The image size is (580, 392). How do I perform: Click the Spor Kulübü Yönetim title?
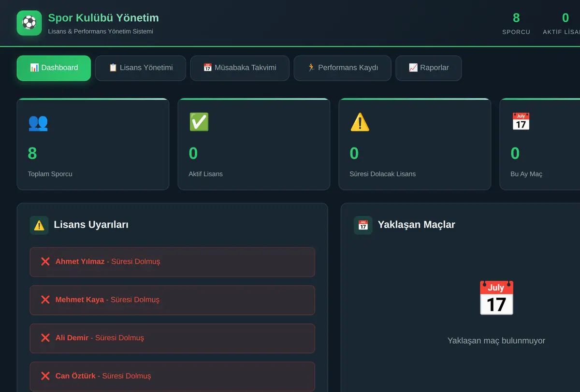(x=103, y=18)
